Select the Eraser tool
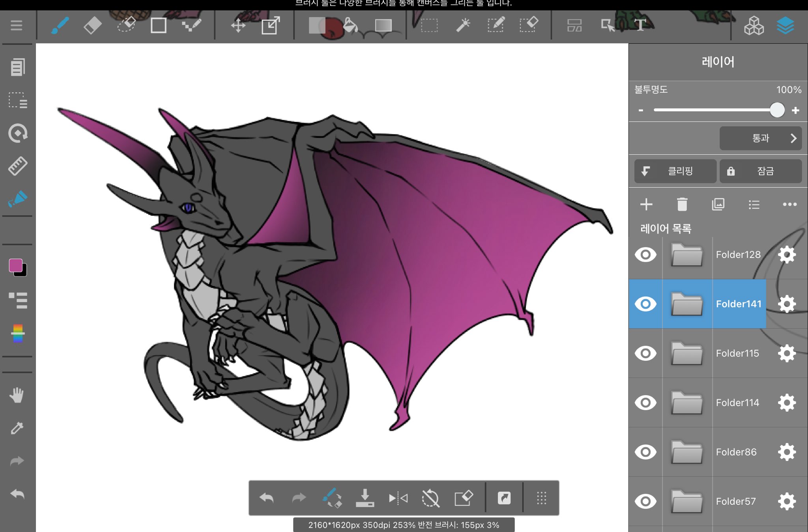Image resolution: width=808 pixels, height=532 pixels. tap(93, 26)
